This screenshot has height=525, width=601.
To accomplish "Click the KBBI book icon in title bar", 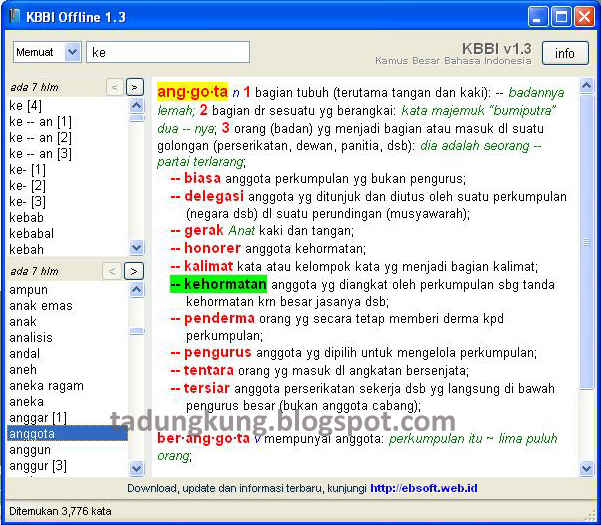I will click(x=14, y=16).
